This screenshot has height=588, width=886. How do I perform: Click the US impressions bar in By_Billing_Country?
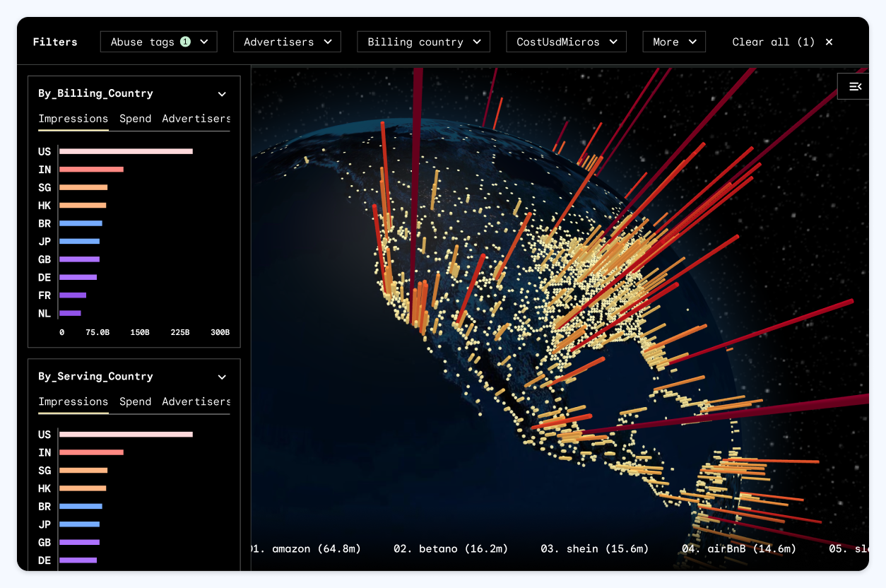(125, 151)
